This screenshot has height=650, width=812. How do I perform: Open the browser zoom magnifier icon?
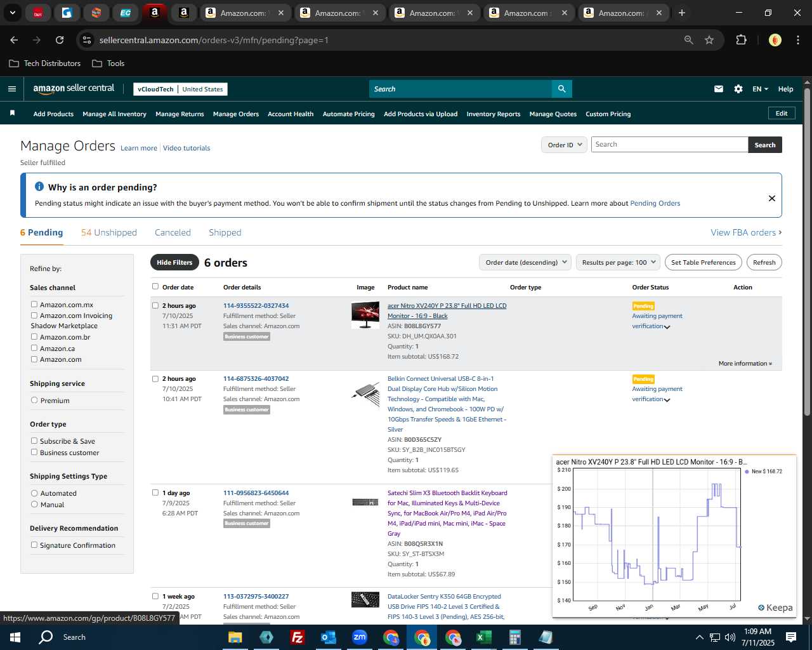tap(689, 40)
